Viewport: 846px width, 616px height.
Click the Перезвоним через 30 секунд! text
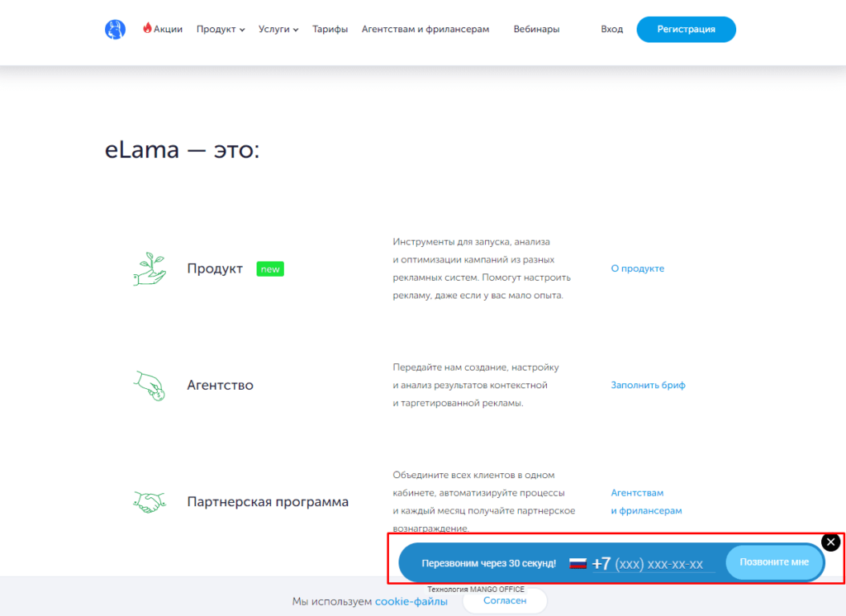point(489,563)
